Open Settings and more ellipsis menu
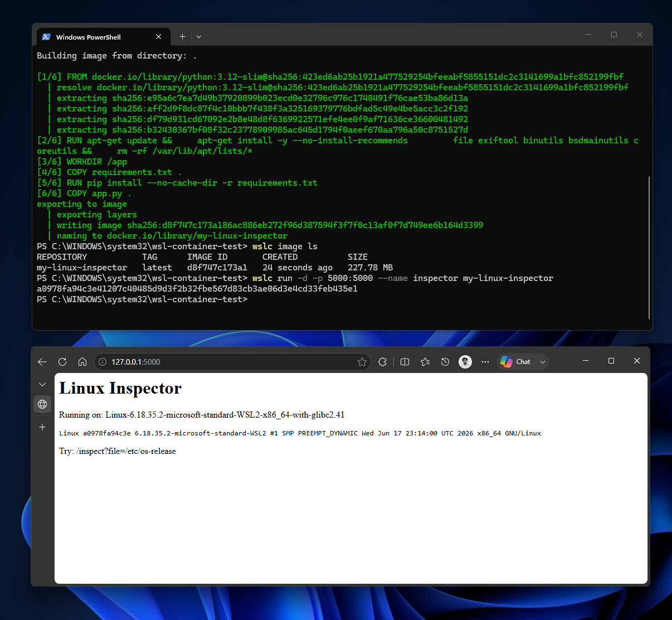 (485, 362)
